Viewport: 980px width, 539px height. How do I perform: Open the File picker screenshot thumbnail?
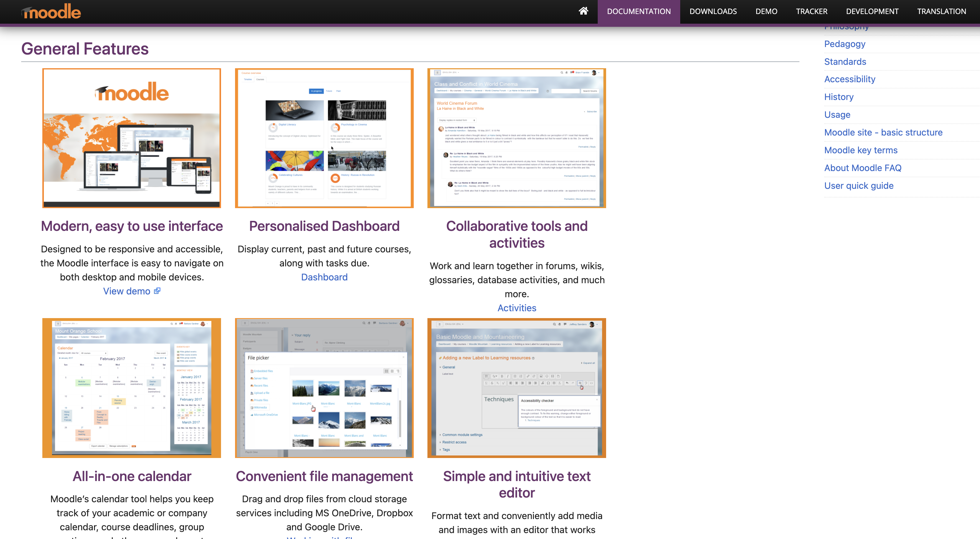(324, 388)
